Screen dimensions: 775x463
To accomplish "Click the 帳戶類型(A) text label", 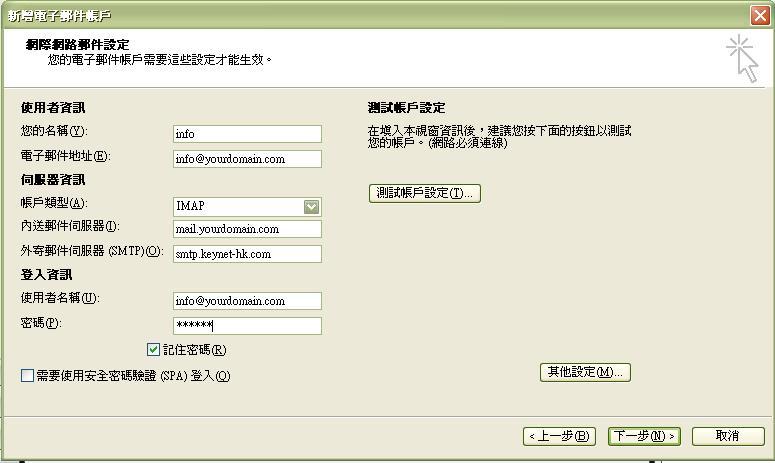I will point(54,203).
